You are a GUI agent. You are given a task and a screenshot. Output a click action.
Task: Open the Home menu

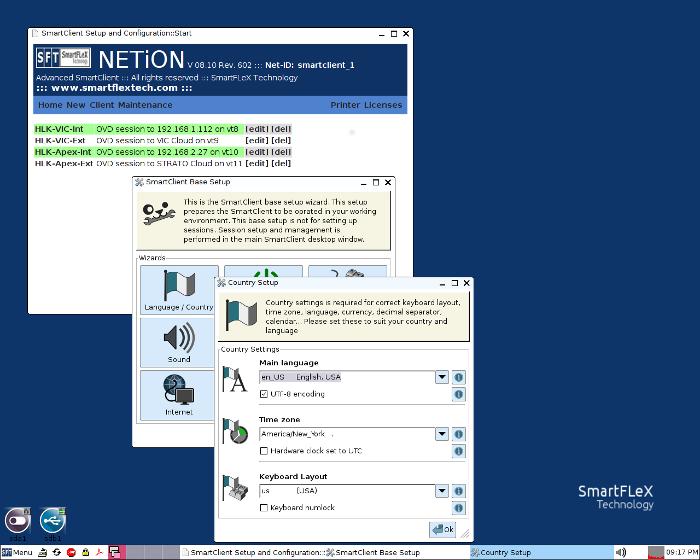pos(50,105)
